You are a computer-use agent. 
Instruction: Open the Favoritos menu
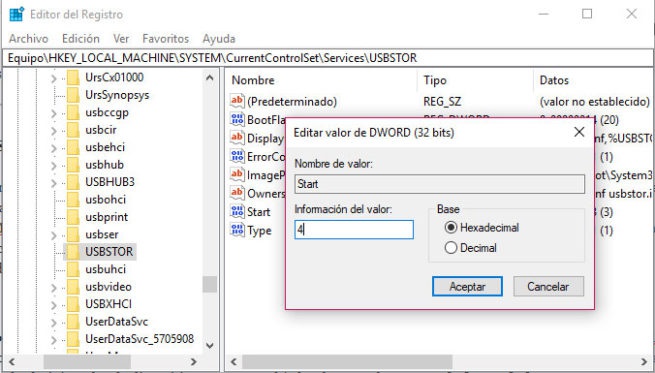pos(165,38)
